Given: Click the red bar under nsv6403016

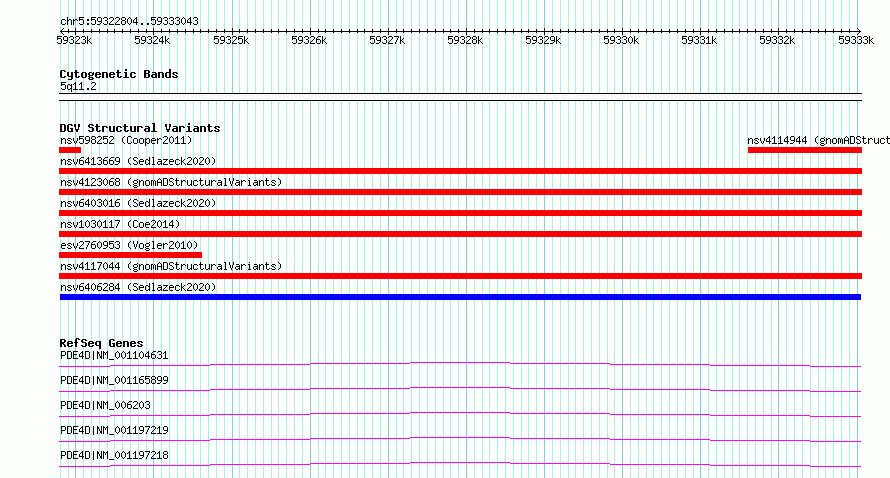Looking at the screenshot, I should (x=460, y=213).
